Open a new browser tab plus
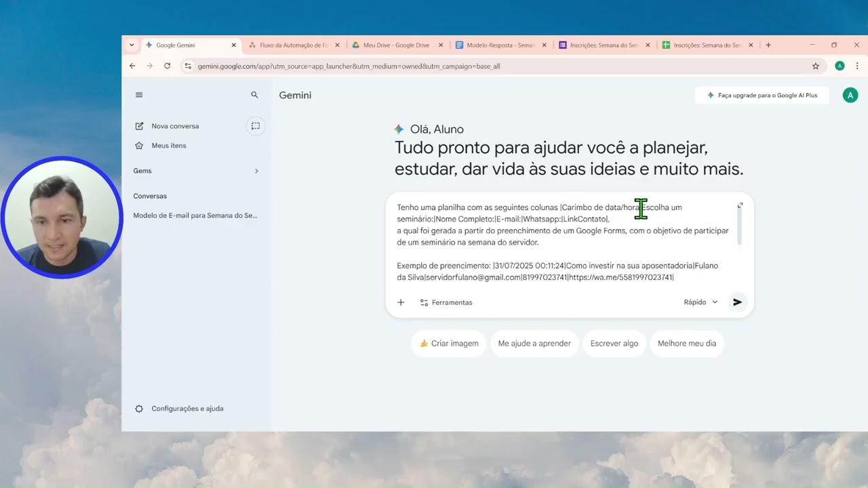Screen dimensions: 868x488 [x=768, y=45]
